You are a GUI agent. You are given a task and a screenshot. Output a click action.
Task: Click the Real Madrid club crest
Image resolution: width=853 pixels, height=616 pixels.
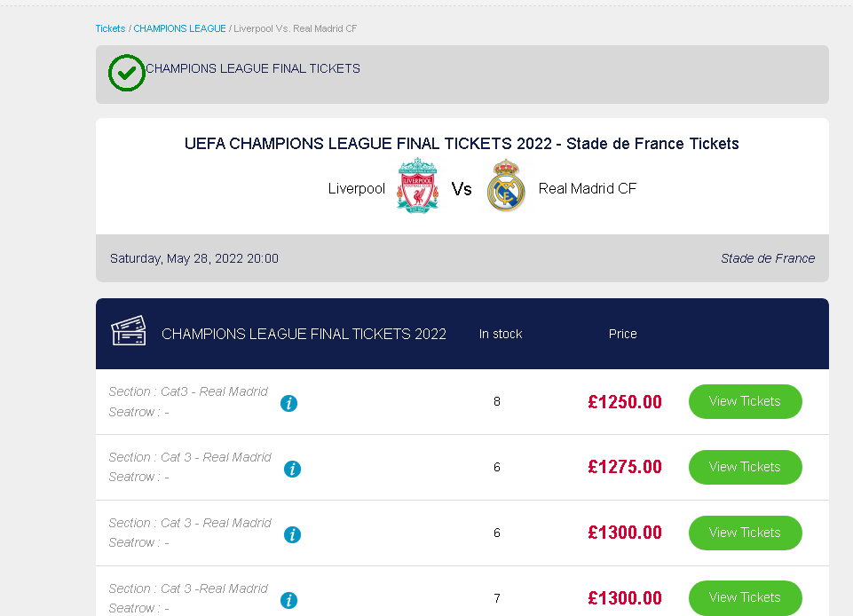tap(506, 186)
